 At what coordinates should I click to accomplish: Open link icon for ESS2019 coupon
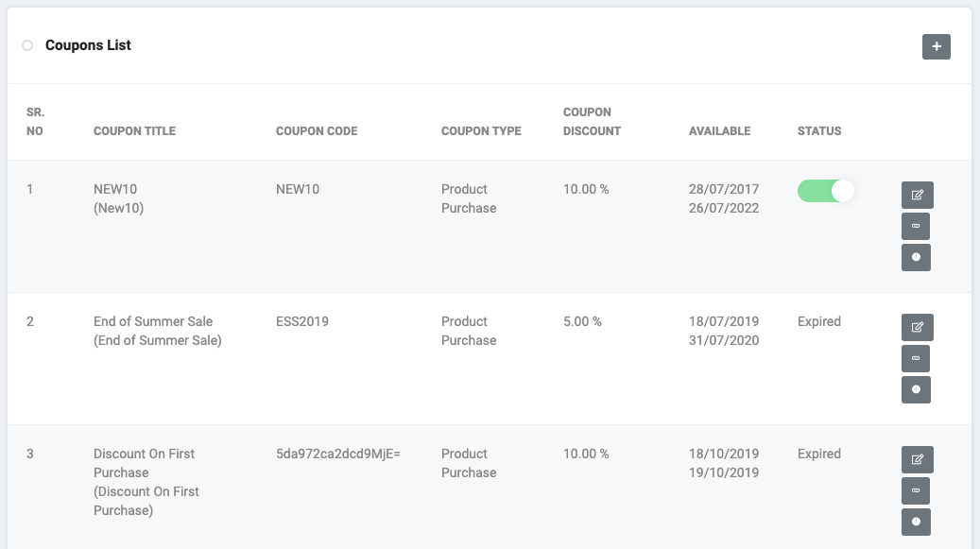click(x=916, y=358)
